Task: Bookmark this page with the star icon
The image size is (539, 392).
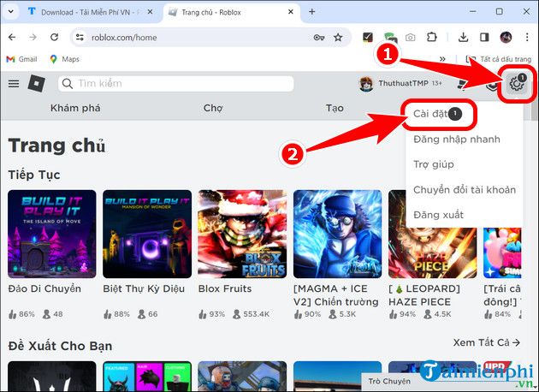Action: point(338,37)
